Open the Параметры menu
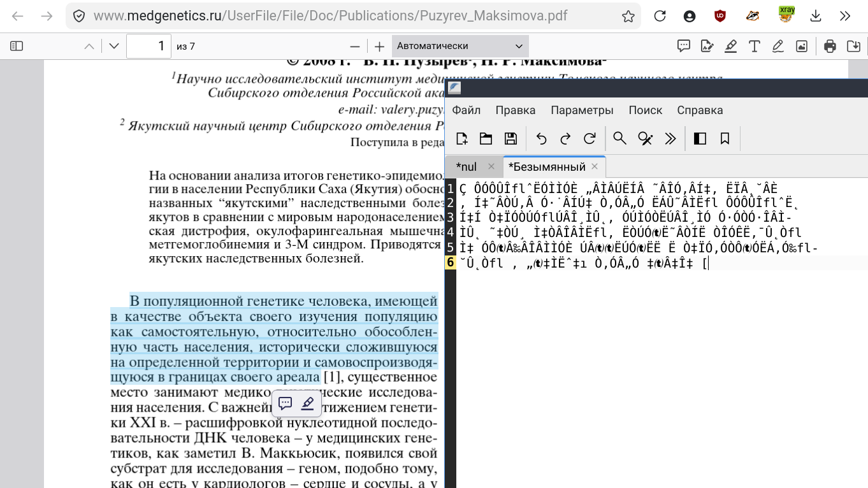This screenshot has height=488, width=868. (x=582, y=110)
